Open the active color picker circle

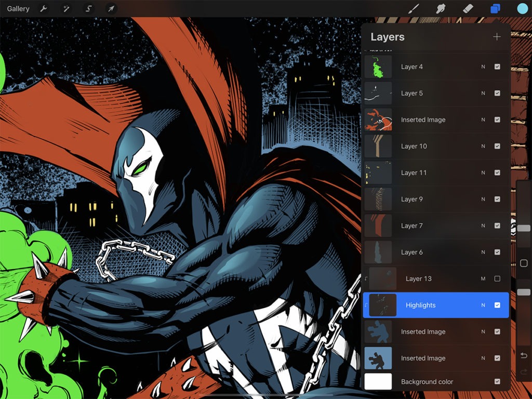pos(521,8)
